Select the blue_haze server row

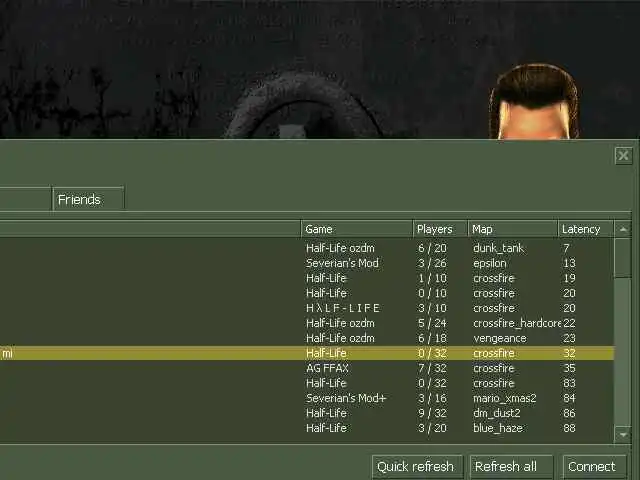click(307, 428)
